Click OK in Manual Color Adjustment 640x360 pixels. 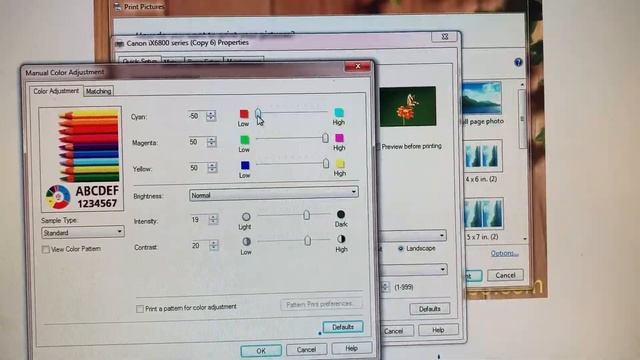(x=261, y=351)
